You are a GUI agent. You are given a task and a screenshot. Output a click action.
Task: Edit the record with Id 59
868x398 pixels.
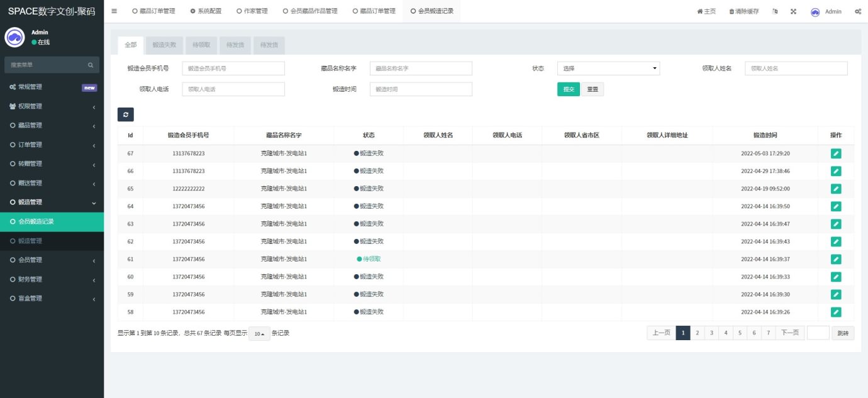pyautogui.click(x=836, y=294)
